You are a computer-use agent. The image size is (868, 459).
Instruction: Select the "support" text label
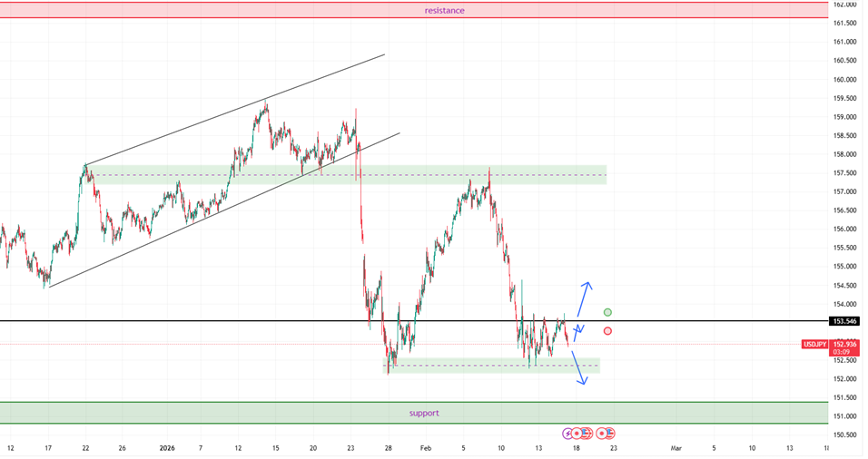pyautogui.click(x=424, y=413)
